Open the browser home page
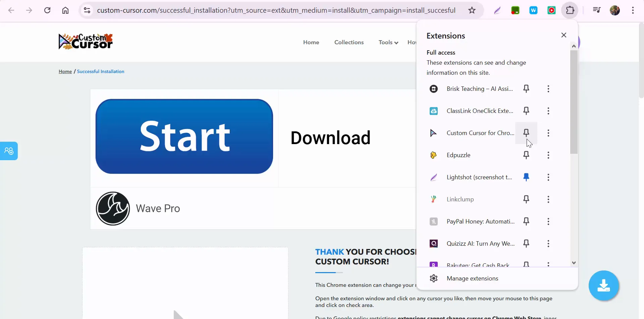Image resolution: width=644 pixels, height=319 pixels. [x=65, y=10]
